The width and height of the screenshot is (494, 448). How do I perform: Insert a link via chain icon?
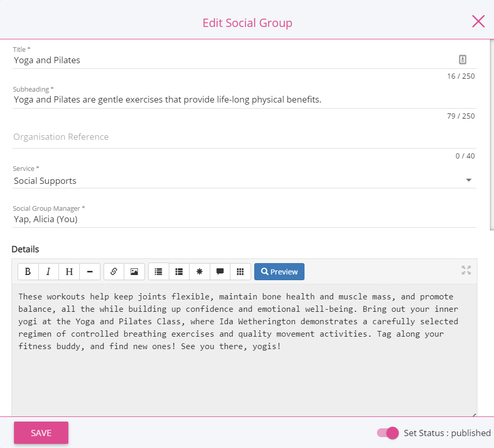[x=114, y=271]
